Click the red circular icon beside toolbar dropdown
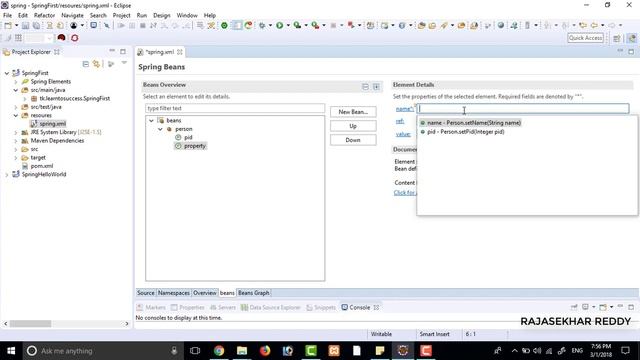Image resolution: width=640 pixels, height=360 pixels. (x=61, y=38)
